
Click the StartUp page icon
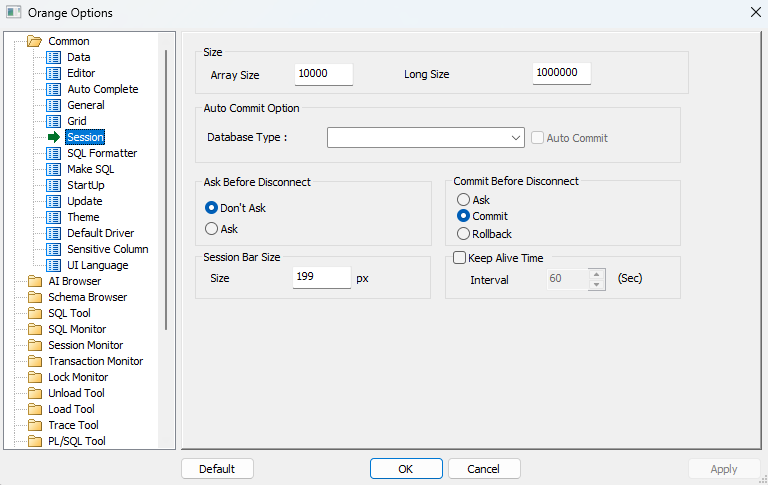click(53, 185)
